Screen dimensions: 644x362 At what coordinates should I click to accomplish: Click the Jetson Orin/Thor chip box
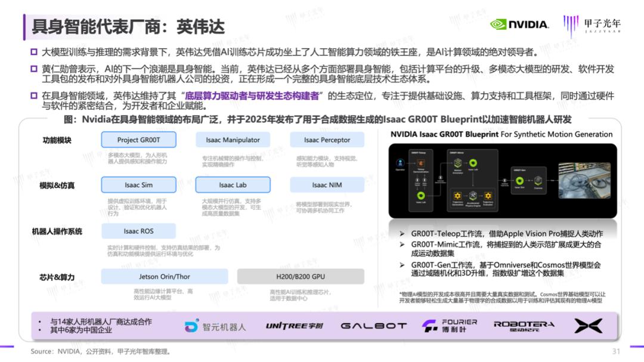(165, 277)
